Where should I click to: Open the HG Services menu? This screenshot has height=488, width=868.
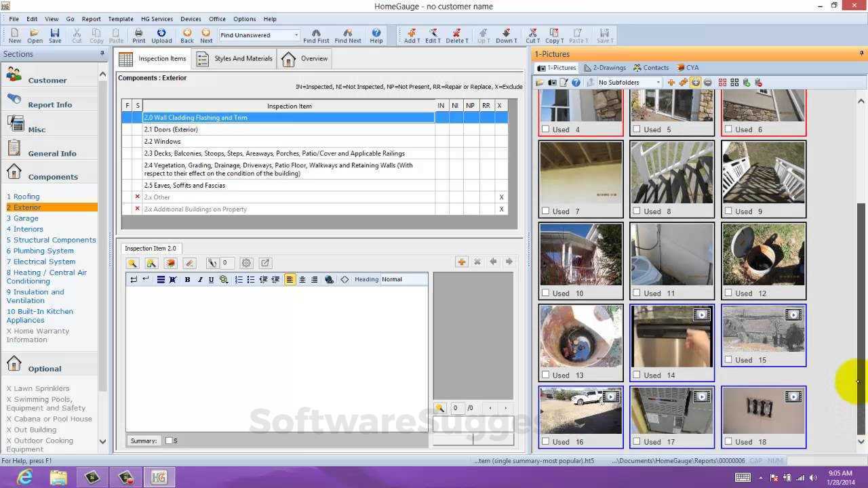coord(157,19)
